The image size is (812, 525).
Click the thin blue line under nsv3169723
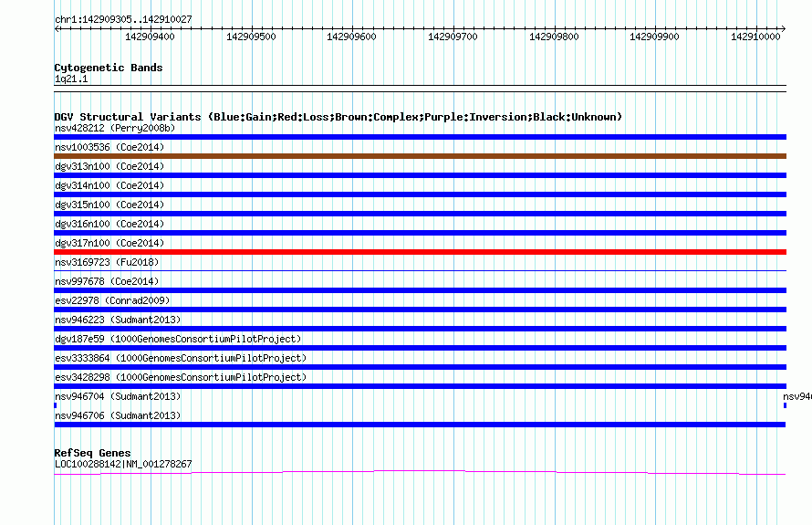tap(420, 270)
